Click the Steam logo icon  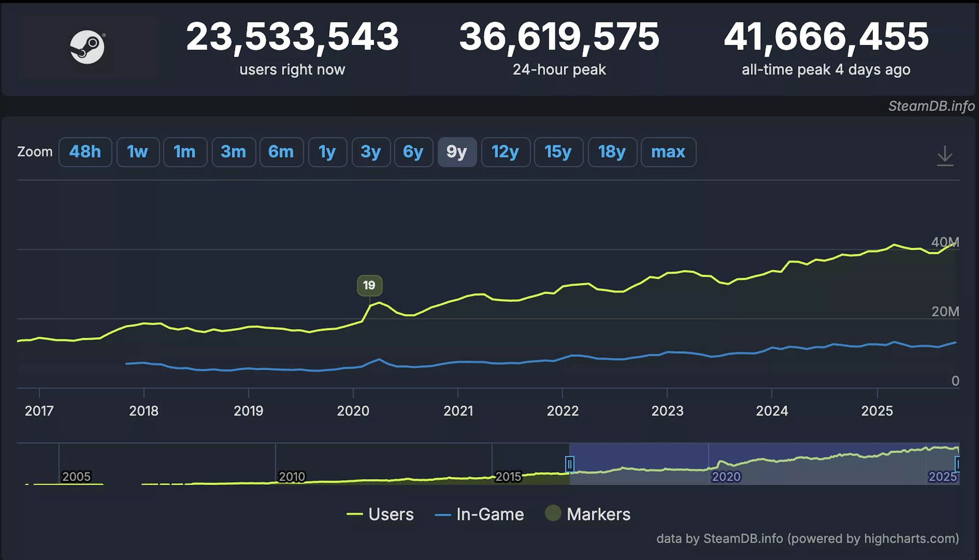click(x=87, y=47)
